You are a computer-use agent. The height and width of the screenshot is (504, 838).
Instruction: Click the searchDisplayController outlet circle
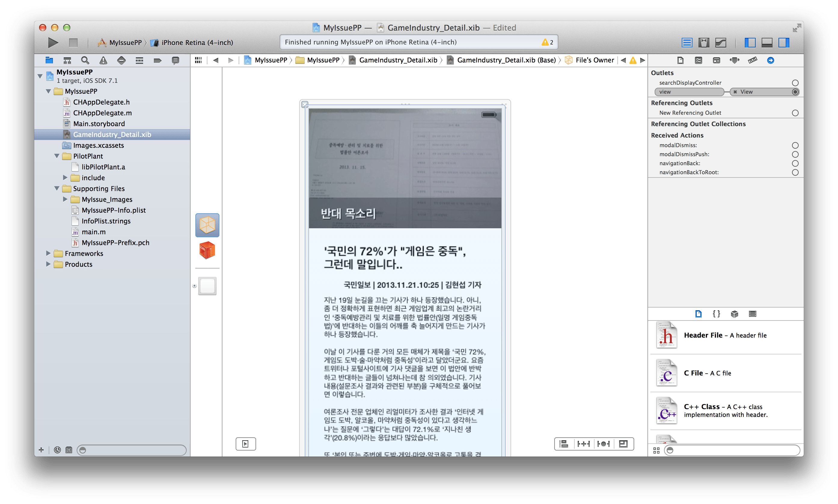[795, 83]
